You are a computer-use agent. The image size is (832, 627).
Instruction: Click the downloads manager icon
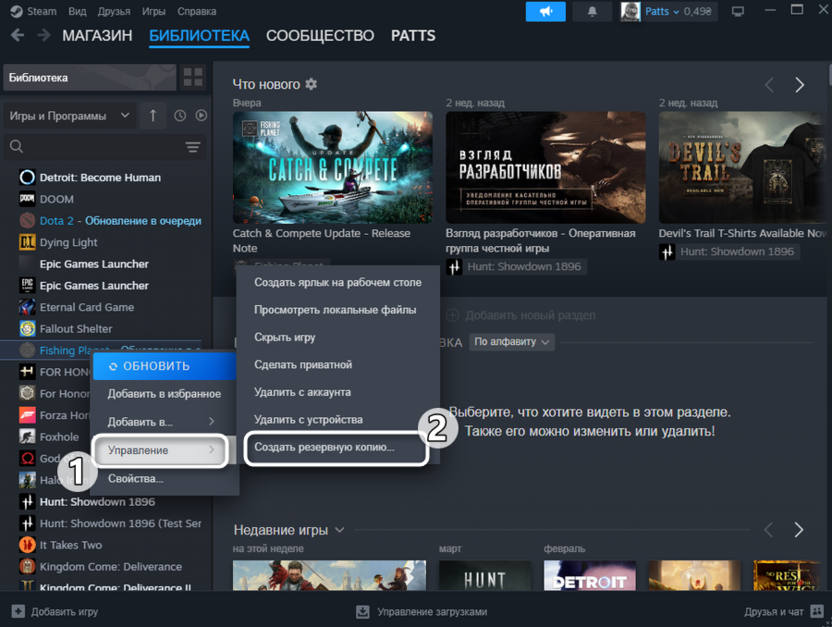363,612
